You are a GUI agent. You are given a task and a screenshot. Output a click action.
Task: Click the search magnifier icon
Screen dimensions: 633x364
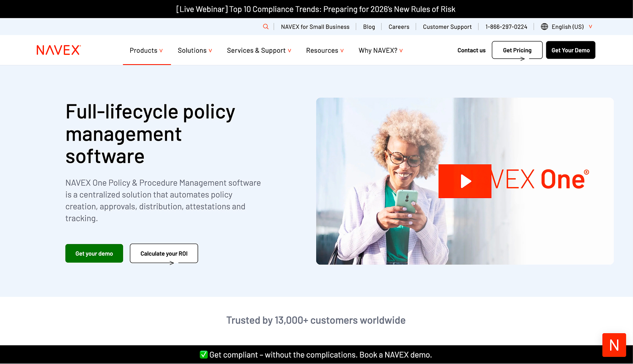click(x=266, y=26)
